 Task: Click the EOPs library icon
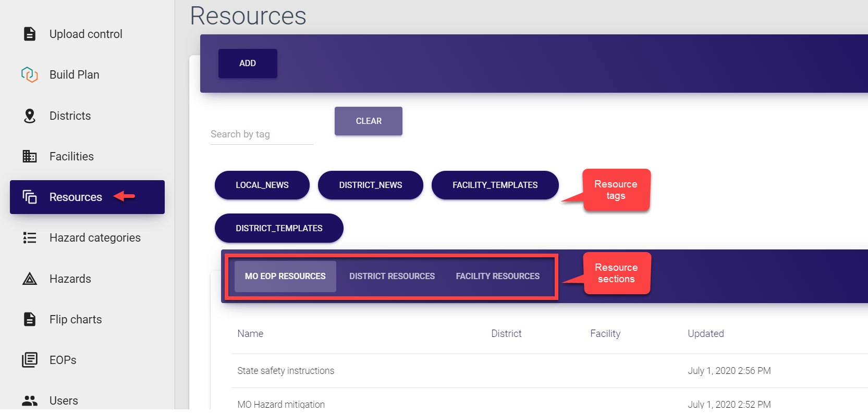point(30,360)
